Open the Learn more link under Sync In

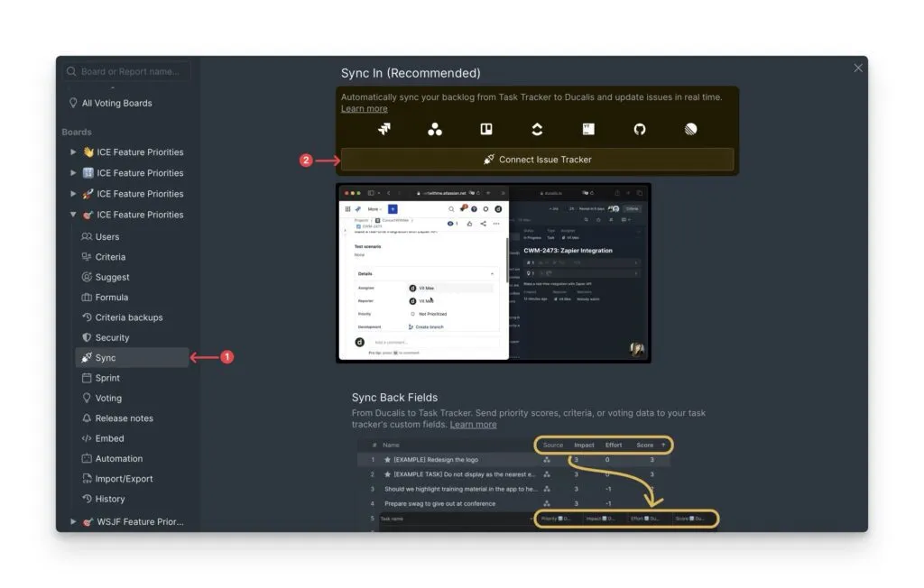[364, 108]
